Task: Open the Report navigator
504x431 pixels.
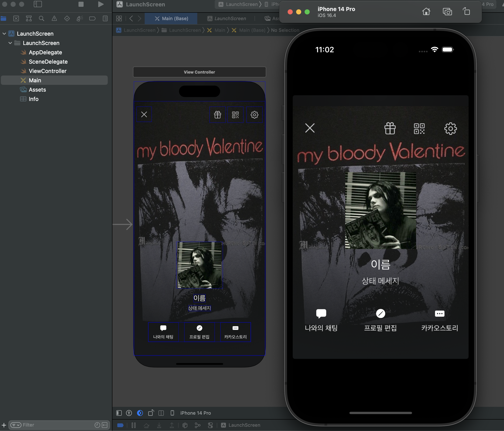Action: (x=105, y=18)
